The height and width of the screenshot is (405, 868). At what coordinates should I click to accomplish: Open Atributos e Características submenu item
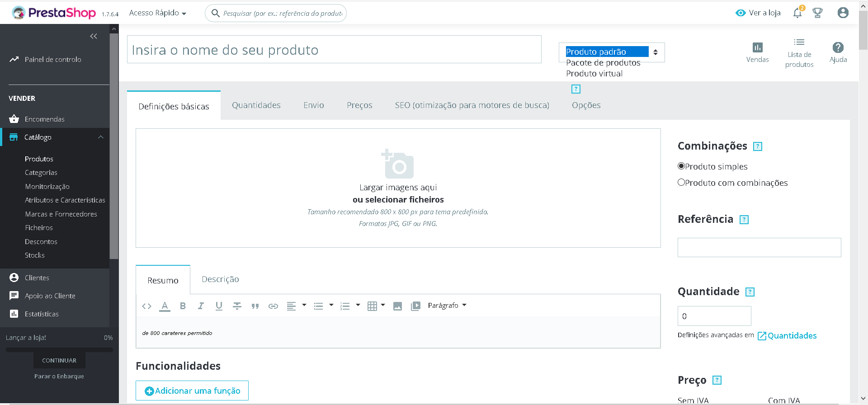click(65, 200)
